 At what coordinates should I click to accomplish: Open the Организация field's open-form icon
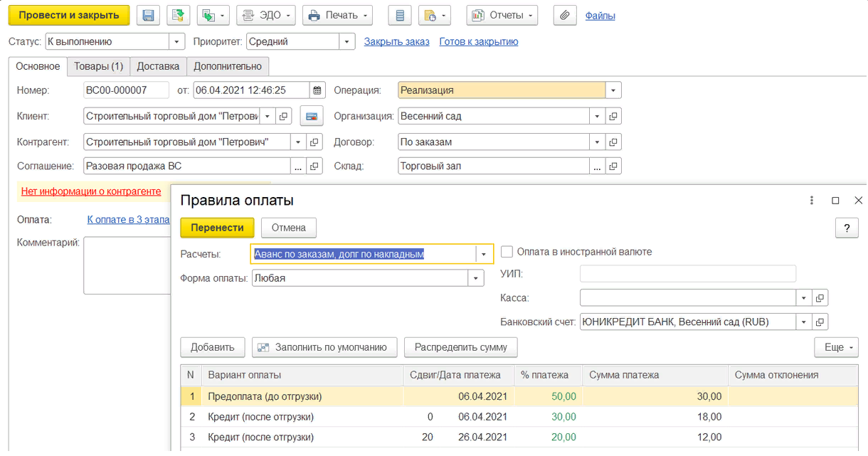614,116
